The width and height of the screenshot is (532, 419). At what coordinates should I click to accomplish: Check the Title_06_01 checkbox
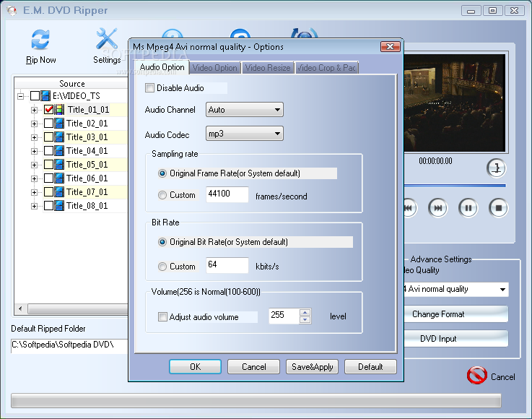[49, 178]
